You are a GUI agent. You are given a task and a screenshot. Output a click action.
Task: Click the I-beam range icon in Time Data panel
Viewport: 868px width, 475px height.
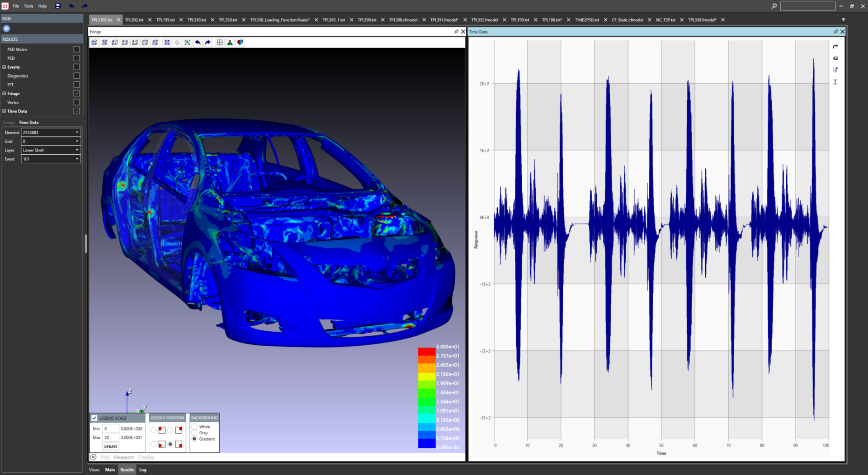tap(835, 82)
